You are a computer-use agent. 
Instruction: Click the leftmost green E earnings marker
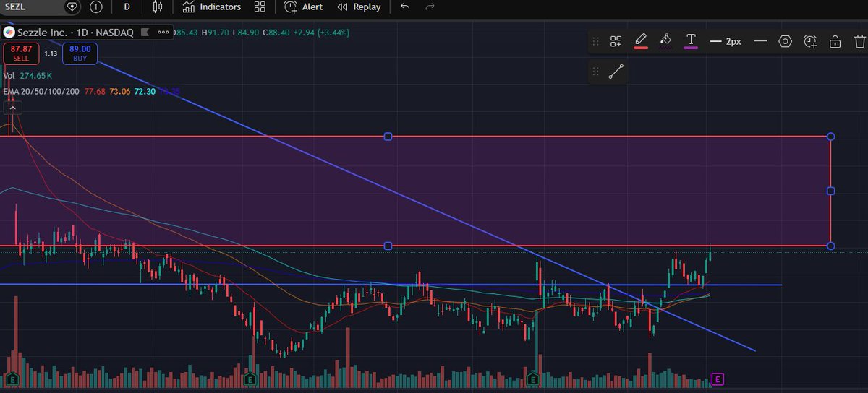12,379
